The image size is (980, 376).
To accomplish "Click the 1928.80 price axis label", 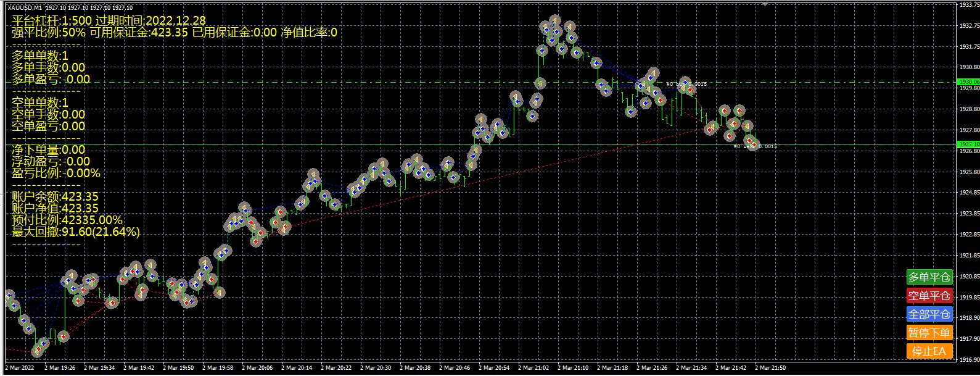I will (970, 109).
